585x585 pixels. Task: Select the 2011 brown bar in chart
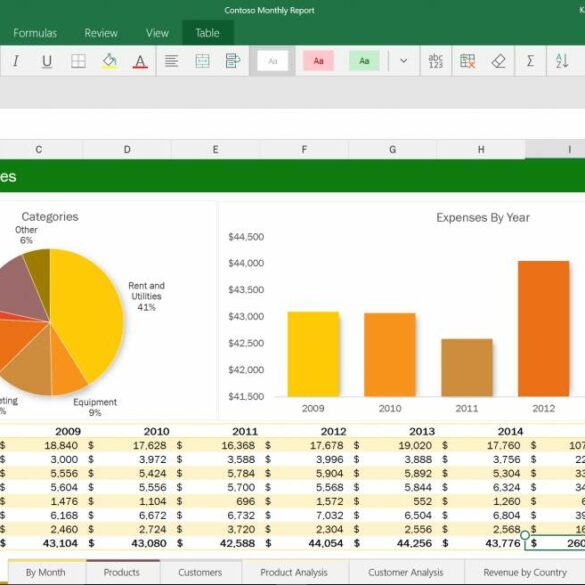[x=467, y=368]
